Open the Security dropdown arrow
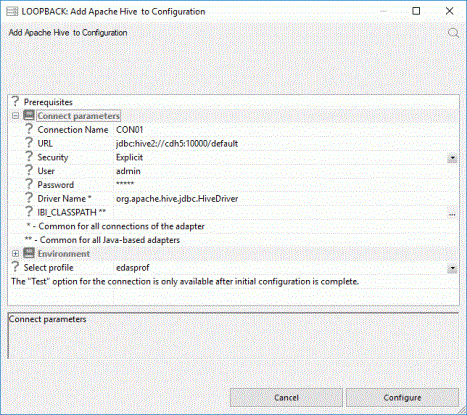The width and height of the screenshot is (467, 415). click(452, 158)
